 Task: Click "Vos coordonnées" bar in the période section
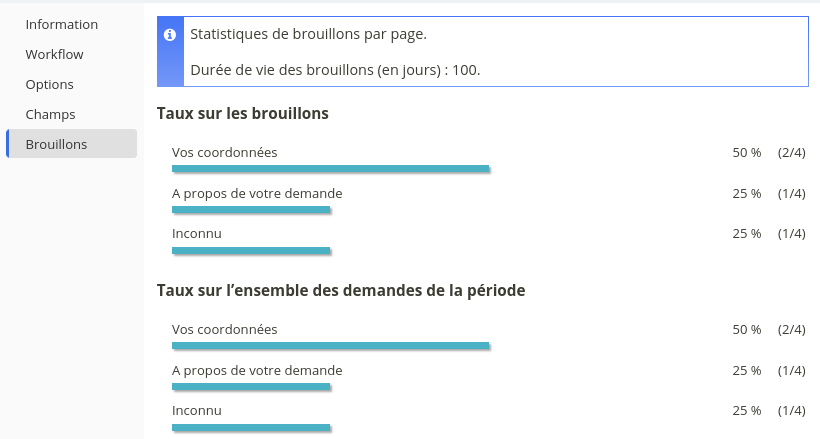pos(330,345)
